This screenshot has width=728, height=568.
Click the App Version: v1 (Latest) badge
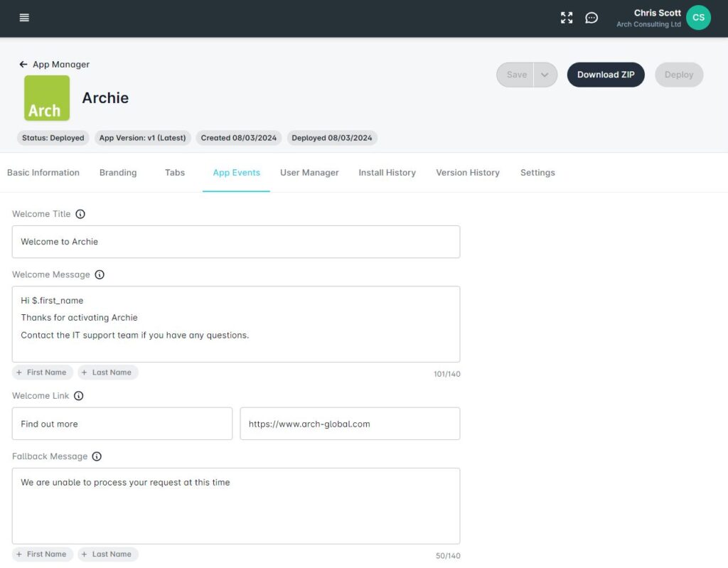coord(142,138)
